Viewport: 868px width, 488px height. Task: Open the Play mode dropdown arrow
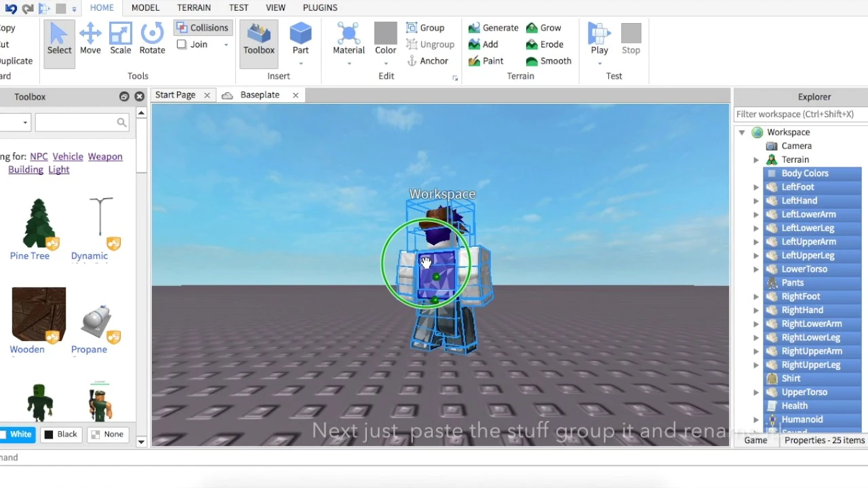(x=599, y=64)
